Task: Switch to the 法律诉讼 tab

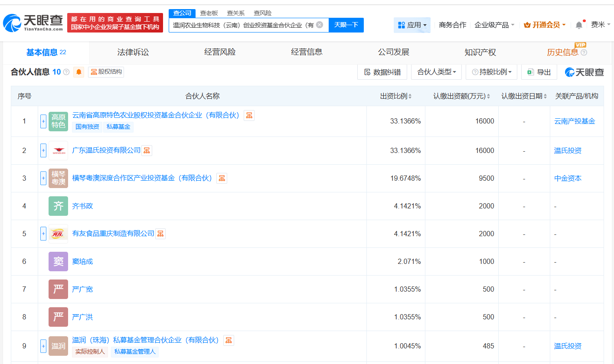Action: coord(133,52)
